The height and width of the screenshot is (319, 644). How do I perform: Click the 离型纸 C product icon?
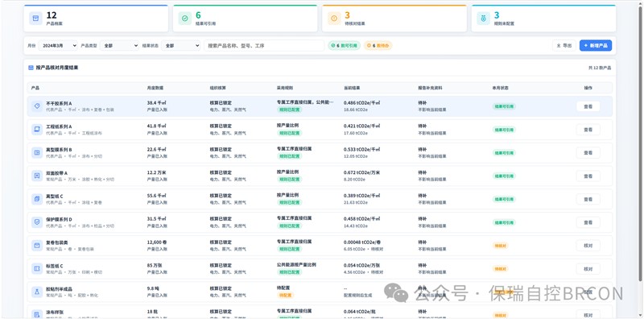click(37, 200)
